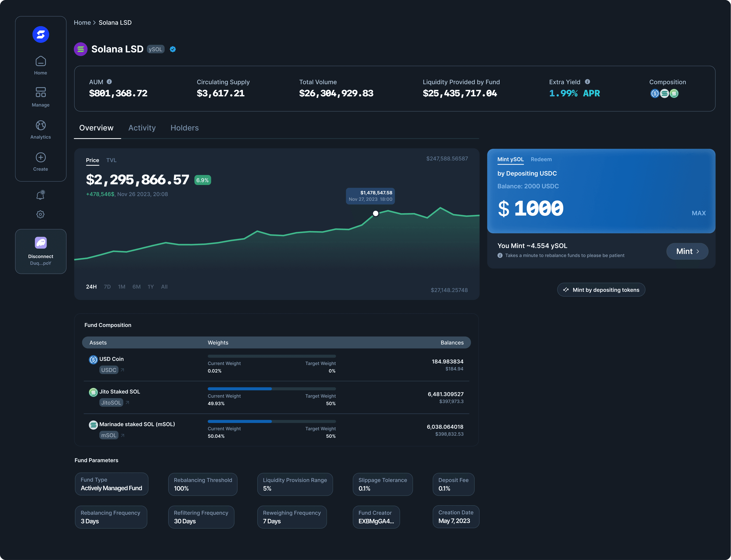Switch to the Activity tab
The width and height of the screenshot is (731, 560).
point(142,128)
